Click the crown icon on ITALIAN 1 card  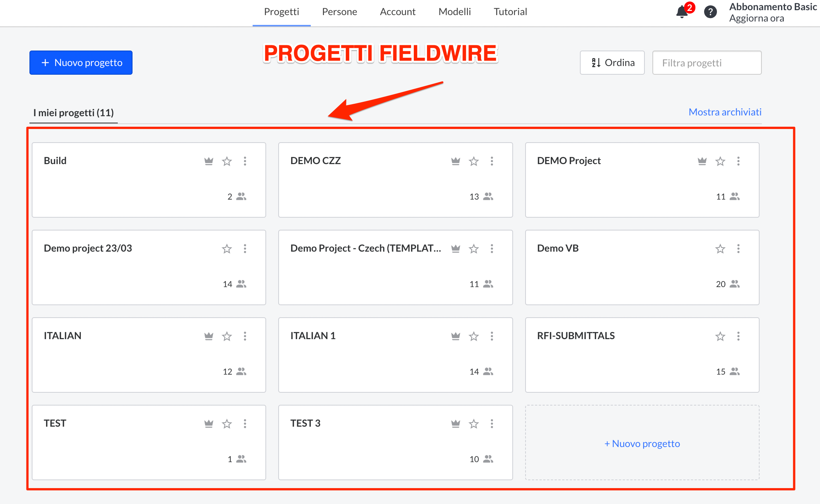pos(456,336)
